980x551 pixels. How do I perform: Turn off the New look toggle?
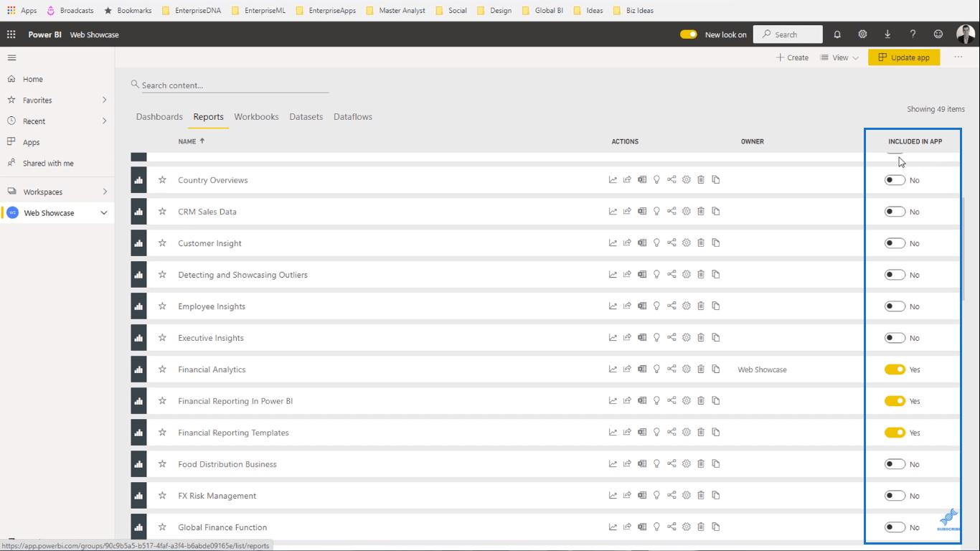(689, 34)
